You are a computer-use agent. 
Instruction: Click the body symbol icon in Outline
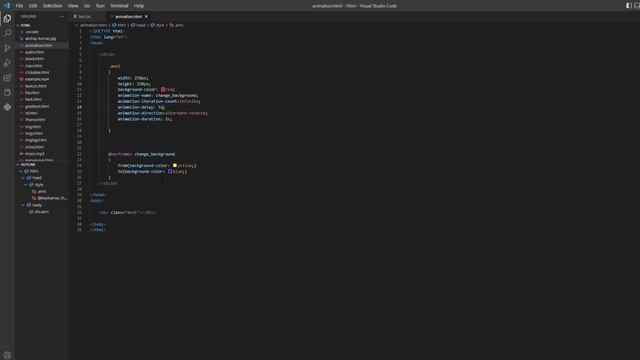pyautogui.click(x=29, y=205)
